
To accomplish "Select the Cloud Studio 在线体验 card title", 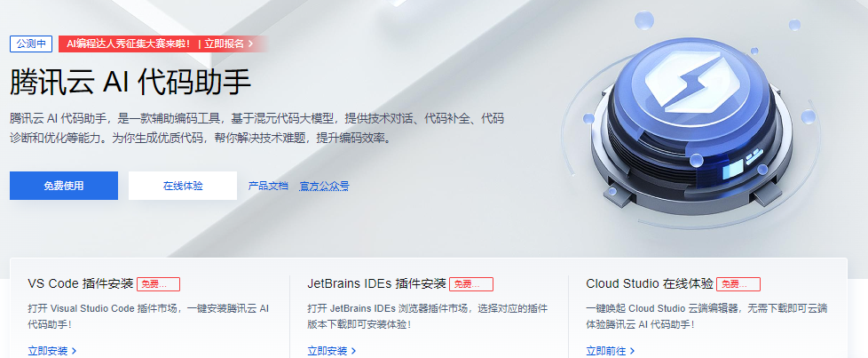I will point(650,283).
